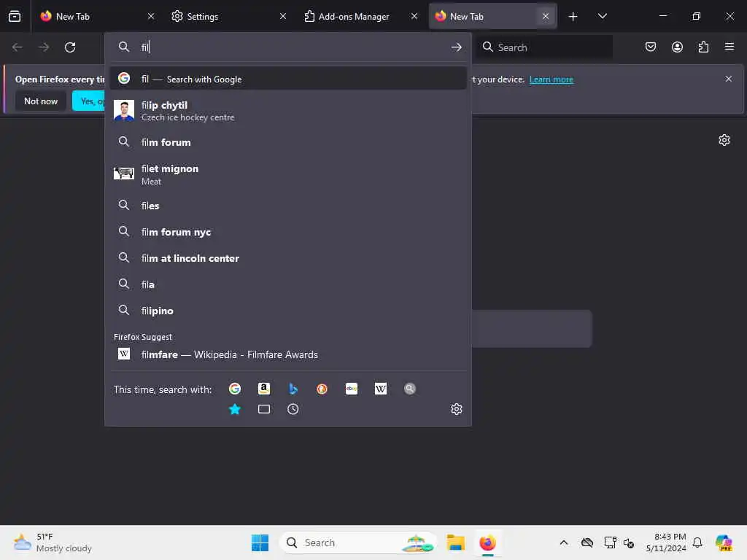Click the Firefox taskbar icon
This screenshot has width=747, height=560.
click(487, 542)
